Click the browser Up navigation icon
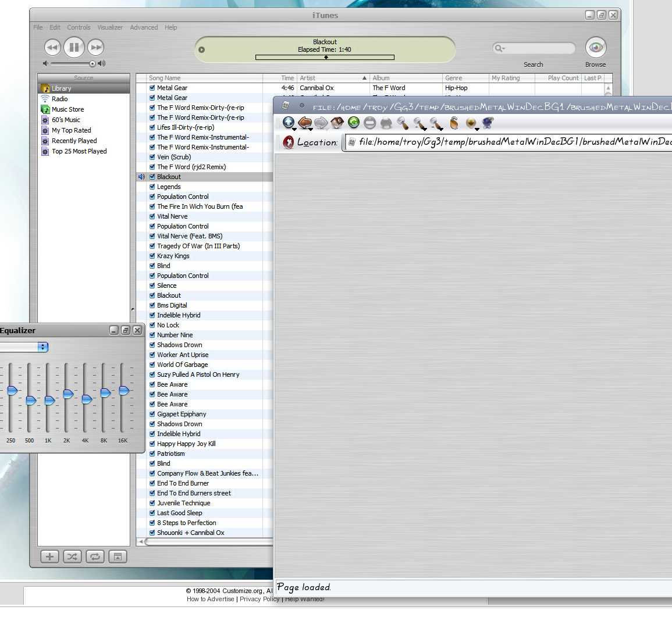The image size is (672, 621). click(x=289, y=123)
